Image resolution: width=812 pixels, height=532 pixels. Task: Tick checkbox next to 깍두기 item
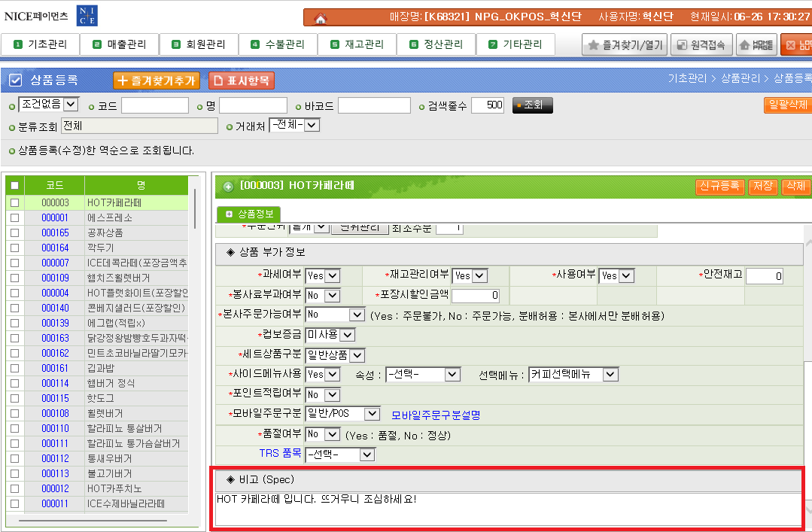click(14, 248)
